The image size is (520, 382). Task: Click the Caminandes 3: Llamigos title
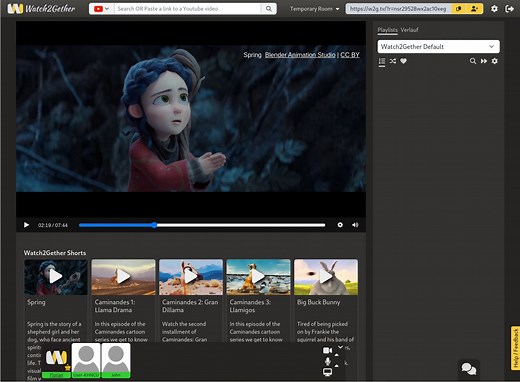(x=250, y=306)
